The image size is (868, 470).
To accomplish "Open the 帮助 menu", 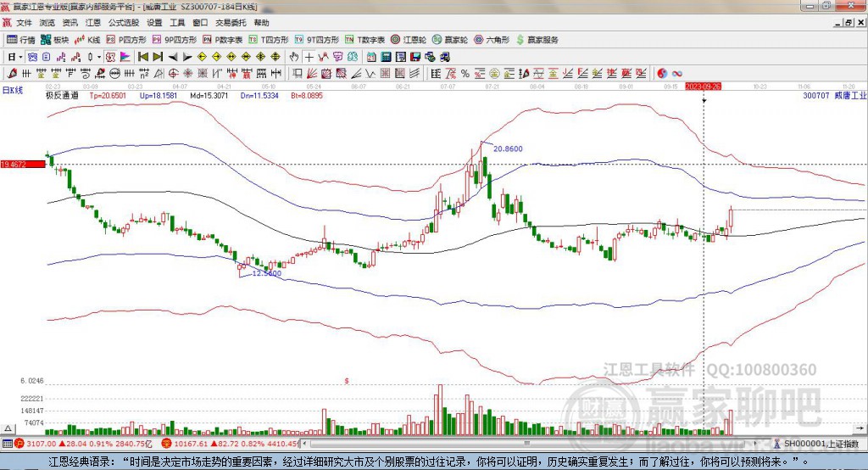I will click(261, 23).
